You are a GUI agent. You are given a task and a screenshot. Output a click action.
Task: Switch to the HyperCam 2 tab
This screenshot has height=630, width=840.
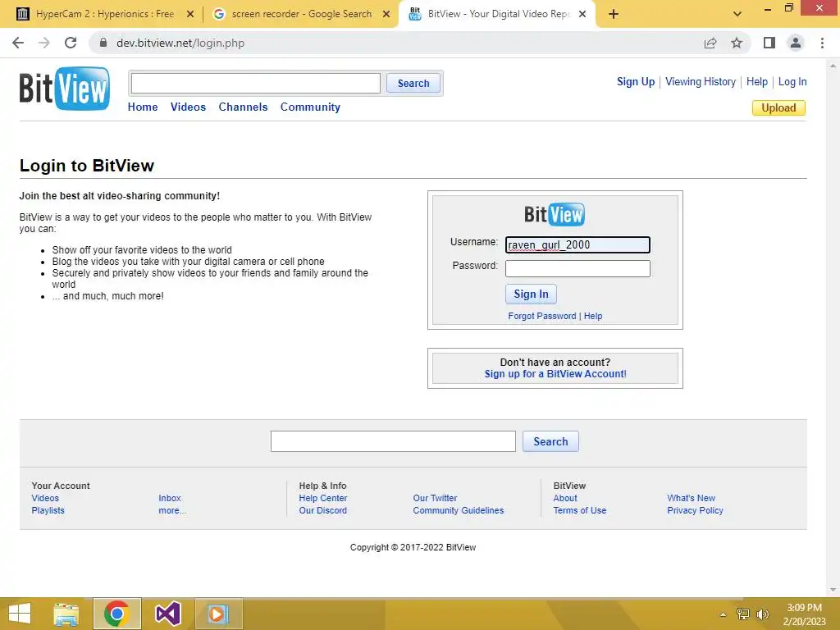pos(104,15)
